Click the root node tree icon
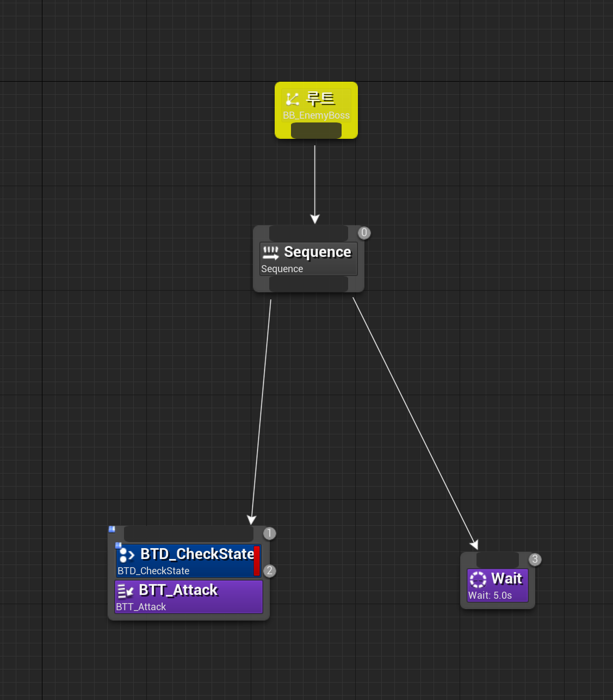 pyautogui.click(x=293, y=99)
